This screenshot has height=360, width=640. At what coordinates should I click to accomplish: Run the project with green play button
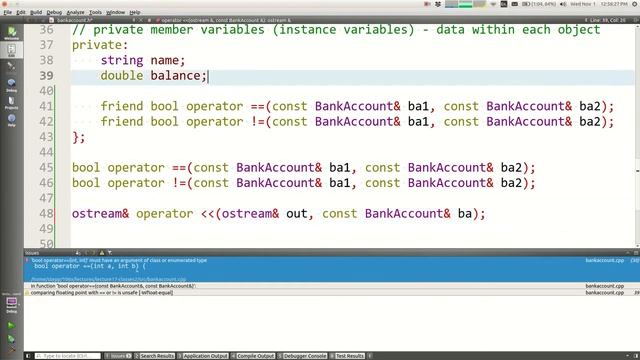(11, 325)
